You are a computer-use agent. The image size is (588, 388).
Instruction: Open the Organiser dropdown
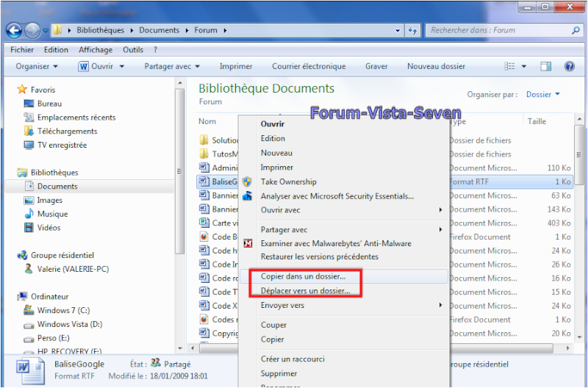[36, 66]
